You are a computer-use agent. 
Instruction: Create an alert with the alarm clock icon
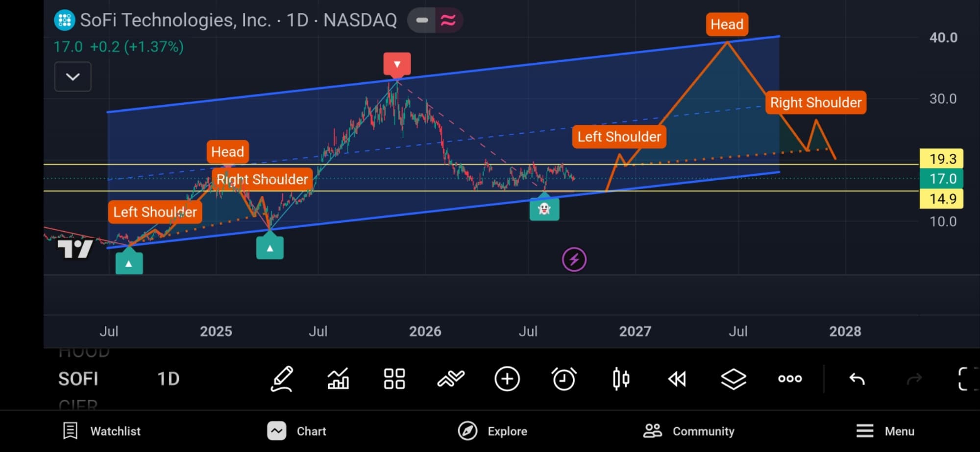click(564, 379)
